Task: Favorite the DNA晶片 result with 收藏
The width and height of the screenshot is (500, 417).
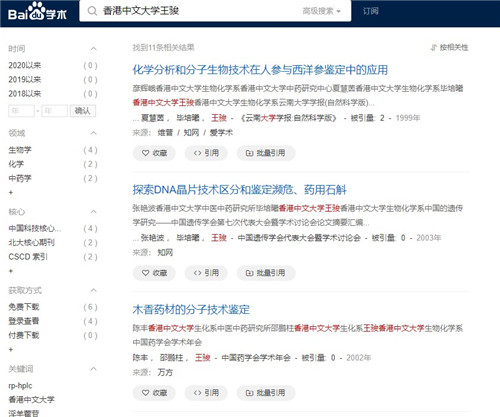Action: coord(154,273)
